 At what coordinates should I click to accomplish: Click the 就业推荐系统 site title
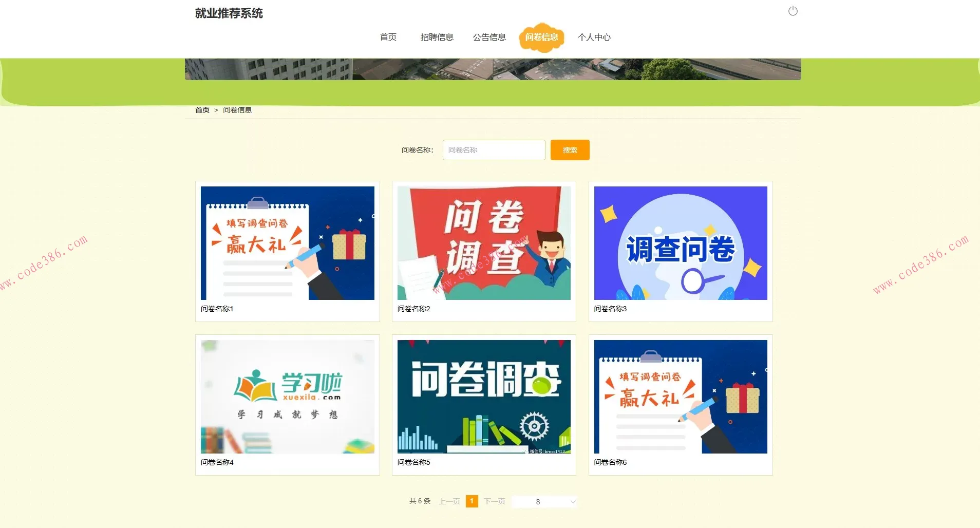(228, 13)
